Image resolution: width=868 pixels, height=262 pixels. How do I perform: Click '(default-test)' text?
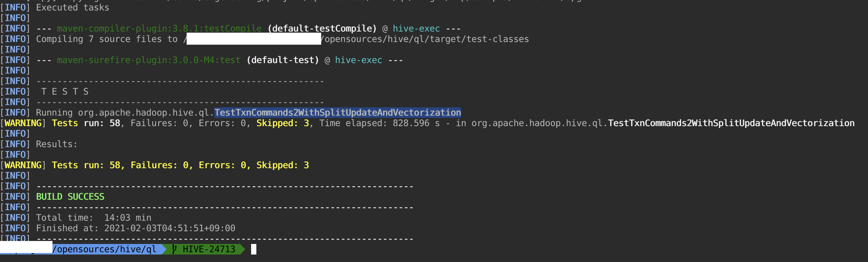[283, 60]
